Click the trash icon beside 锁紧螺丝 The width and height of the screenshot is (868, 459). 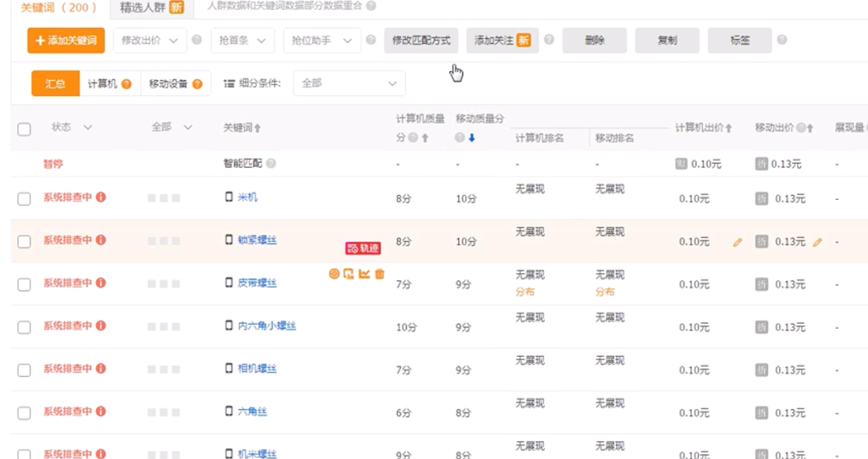pyautogui.click(x=379, y=274)
